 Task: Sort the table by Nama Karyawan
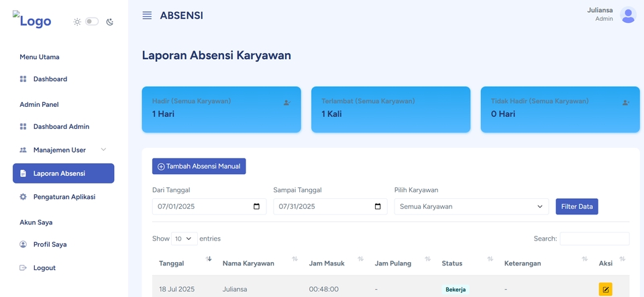(x=259, y=263)
